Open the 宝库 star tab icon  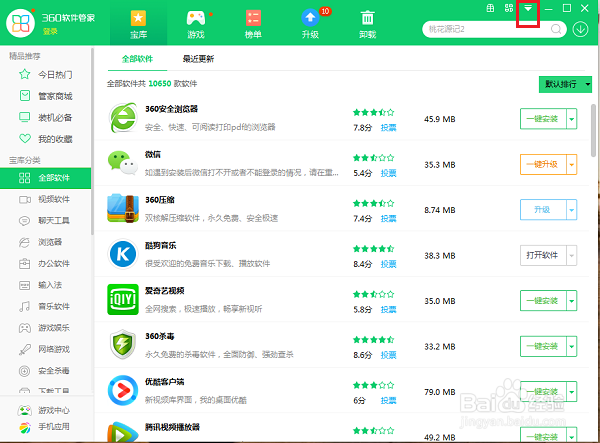pos(138,18)
